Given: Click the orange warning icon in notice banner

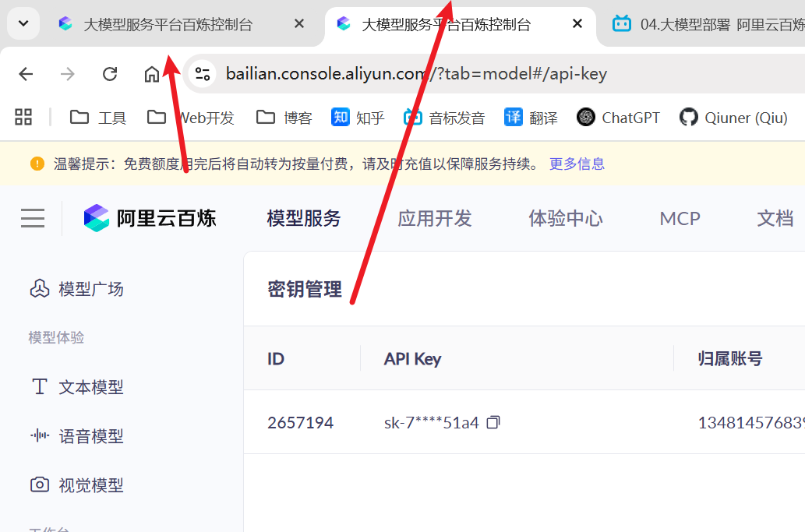Looking at the screenshot, I should 37,164.
